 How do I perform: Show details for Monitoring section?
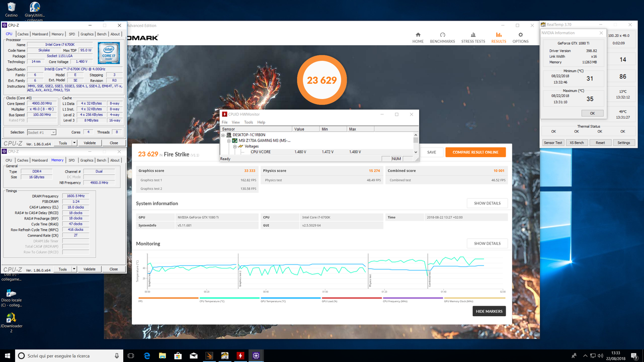[x=487, y=243]
